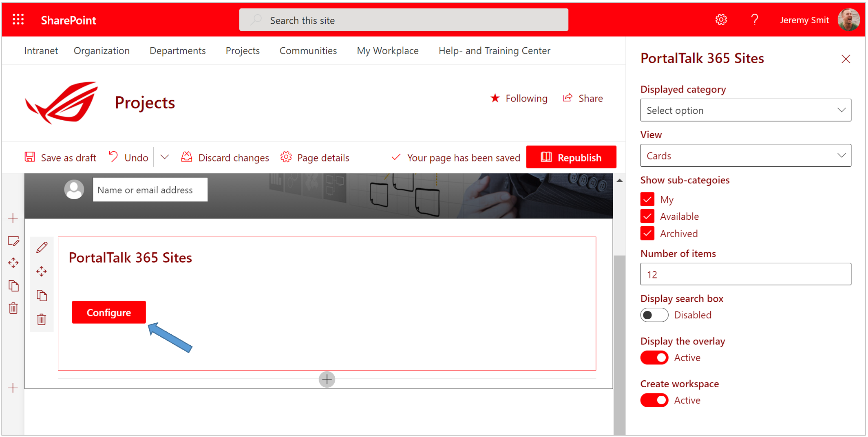Close the PortalTalk 365 Sites property pane
868x437 pixels.
point(846,59)
